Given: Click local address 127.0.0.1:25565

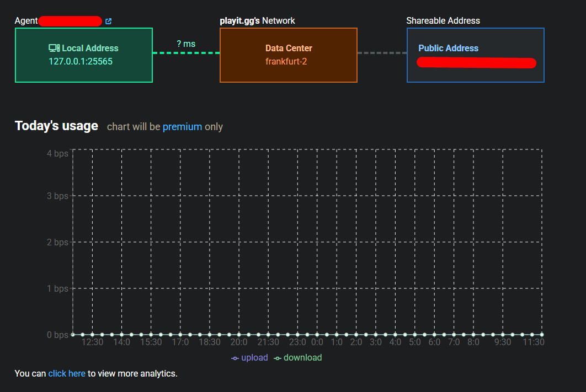Looking at the screenshot, I should pos(81,62).
